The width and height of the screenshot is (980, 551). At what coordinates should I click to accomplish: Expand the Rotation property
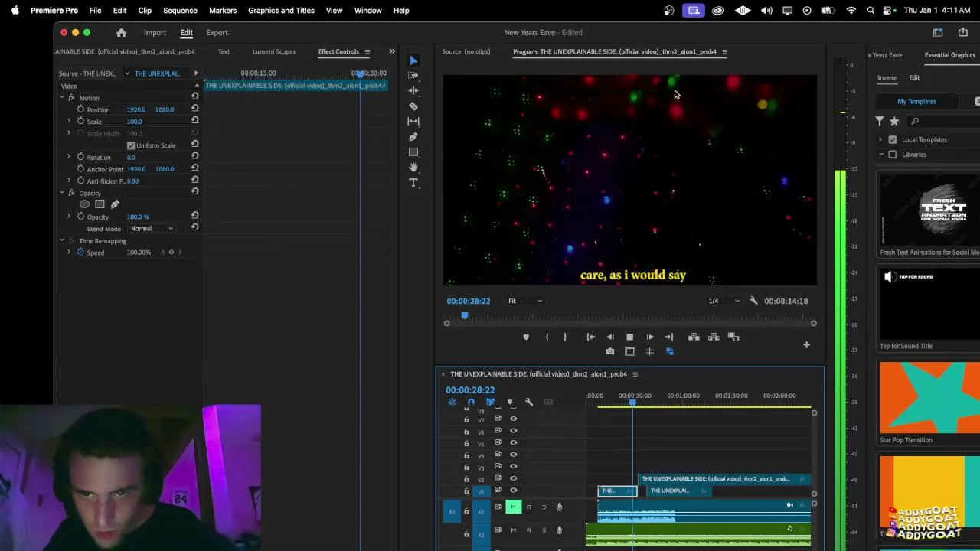point(69,157)
